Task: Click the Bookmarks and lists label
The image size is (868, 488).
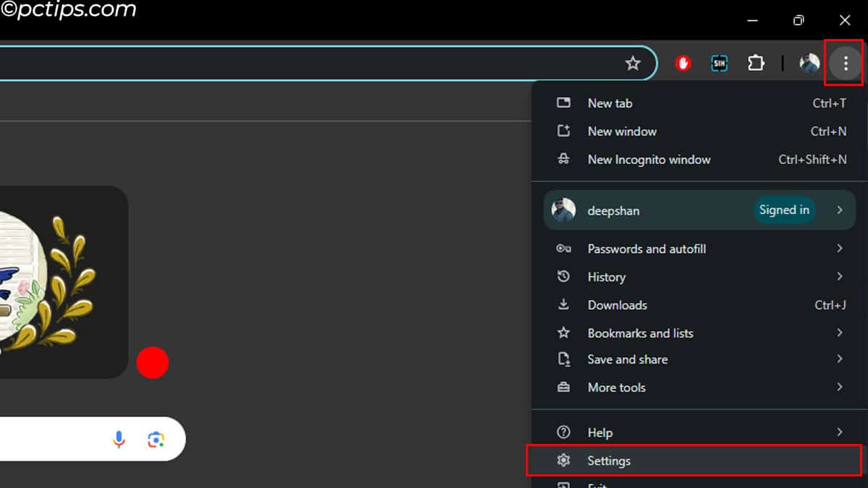Action: [640, 333]
